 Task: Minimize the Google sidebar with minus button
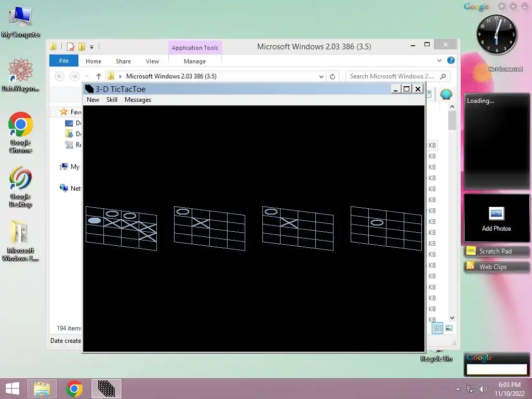(525, 6)
